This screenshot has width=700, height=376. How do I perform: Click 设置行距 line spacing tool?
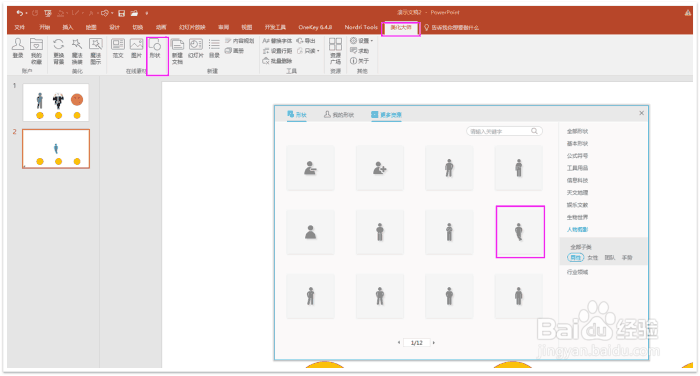point(277,51)
